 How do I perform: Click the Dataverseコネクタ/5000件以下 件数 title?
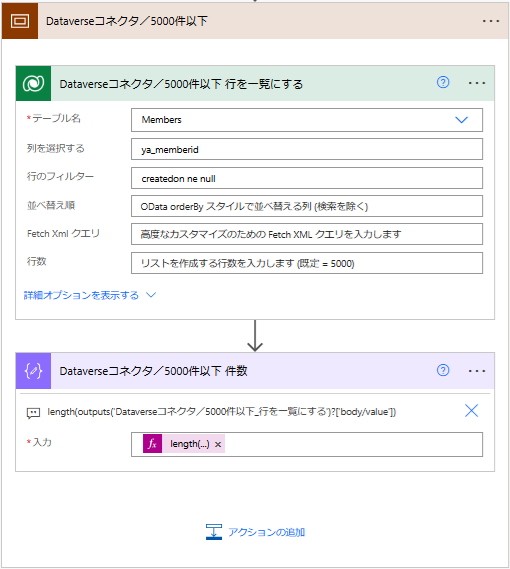click(153, 371)
